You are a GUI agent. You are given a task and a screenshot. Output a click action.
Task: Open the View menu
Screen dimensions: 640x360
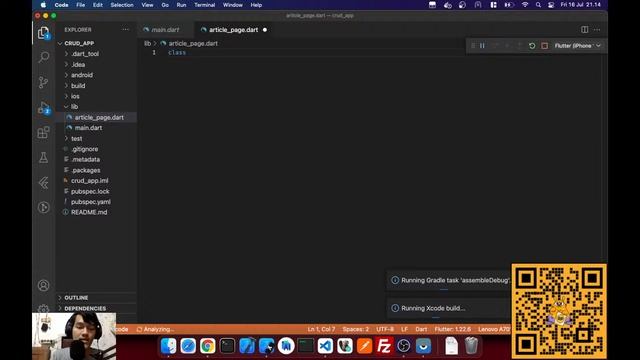click(x=147, y=5)
